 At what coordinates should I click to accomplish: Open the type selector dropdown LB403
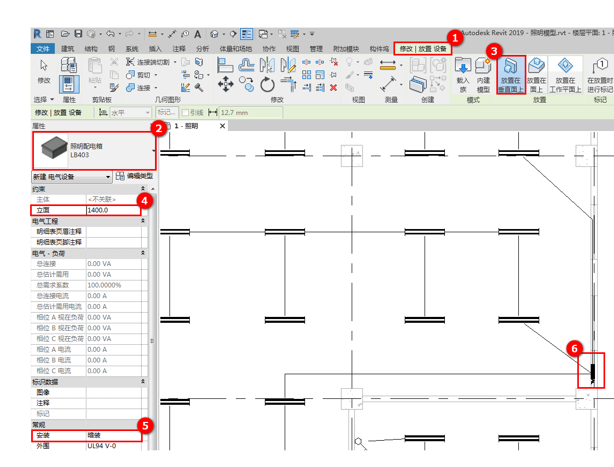[x=154, y=151]
